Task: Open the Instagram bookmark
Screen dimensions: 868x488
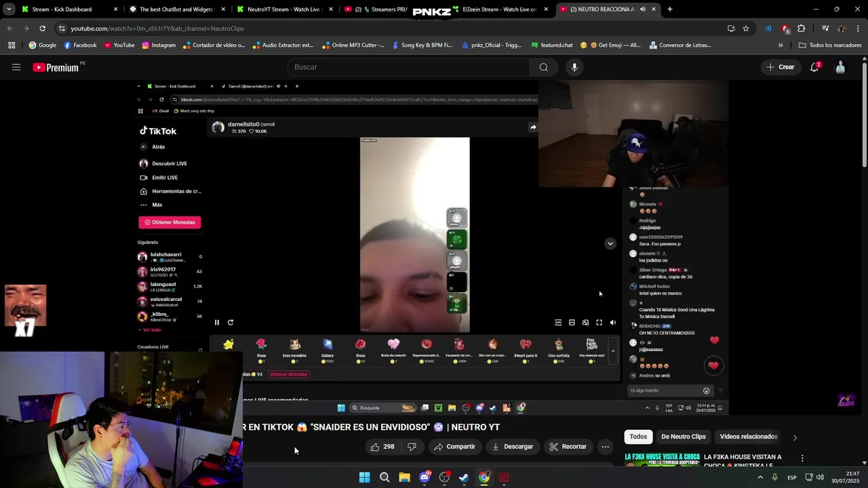Action: (x=159, y=45)
